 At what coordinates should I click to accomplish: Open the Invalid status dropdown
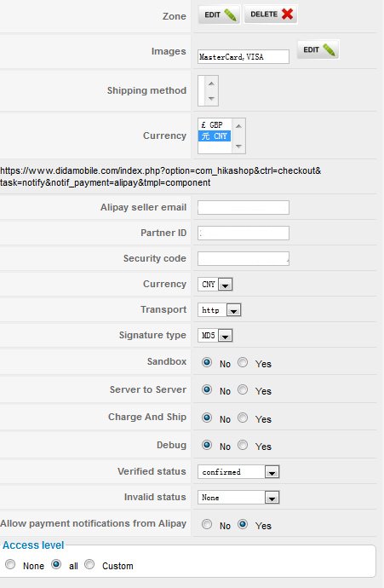(x=238, y=498)
